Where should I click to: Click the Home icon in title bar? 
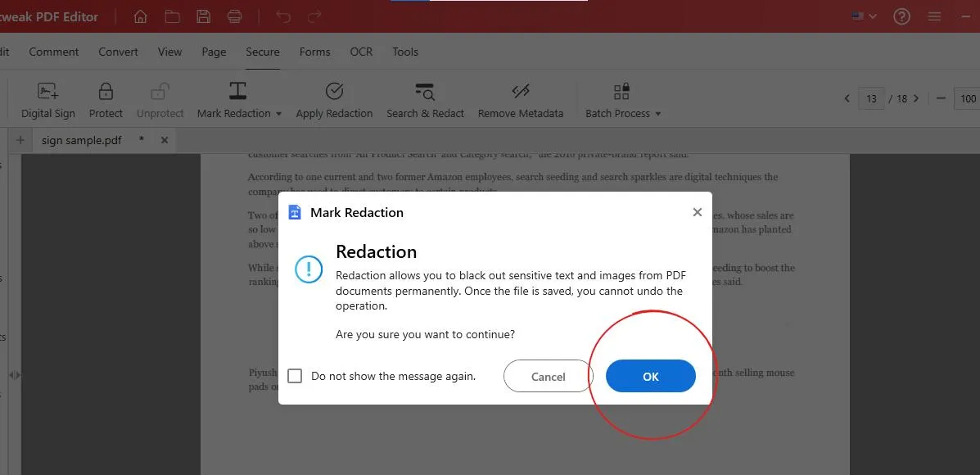point(141,16)
